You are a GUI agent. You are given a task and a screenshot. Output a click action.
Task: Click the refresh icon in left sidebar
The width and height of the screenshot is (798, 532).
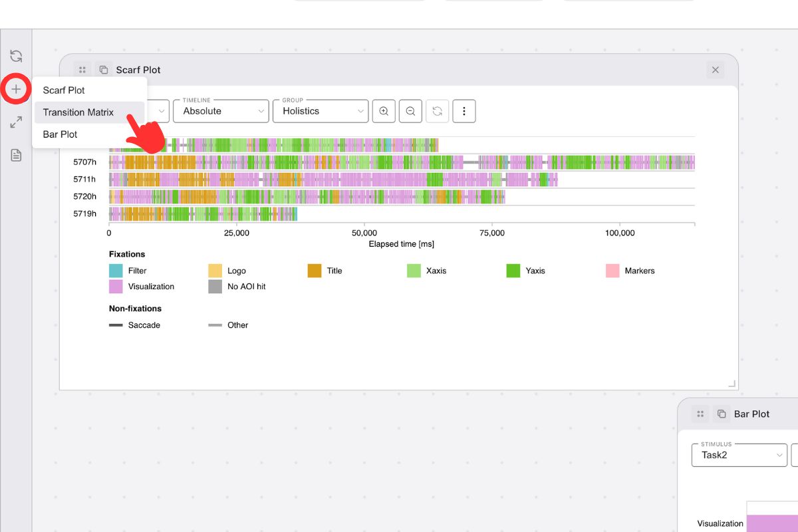point(16,57)
